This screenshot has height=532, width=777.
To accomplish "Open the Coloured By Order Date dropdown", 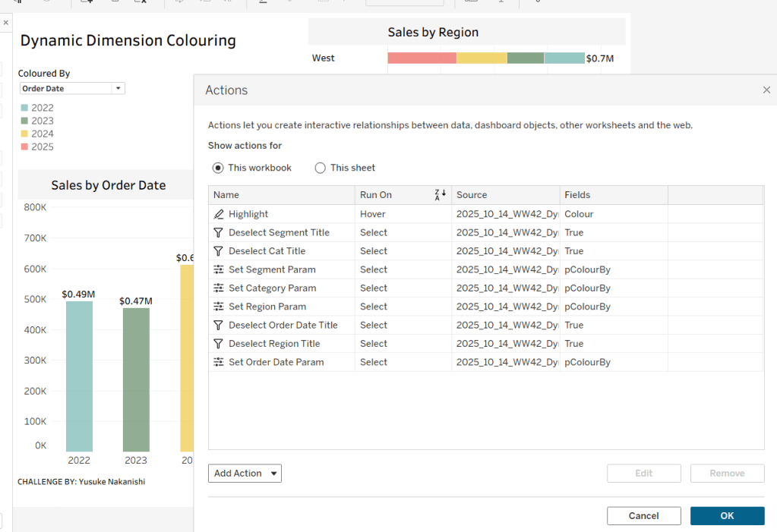I will click(117, 89).
